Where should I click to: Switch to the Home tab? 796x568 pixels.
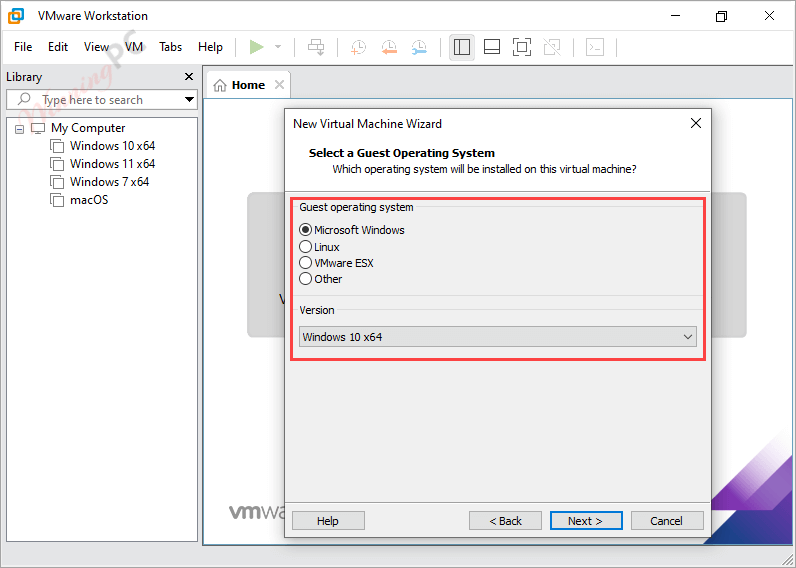pos(248,85)
